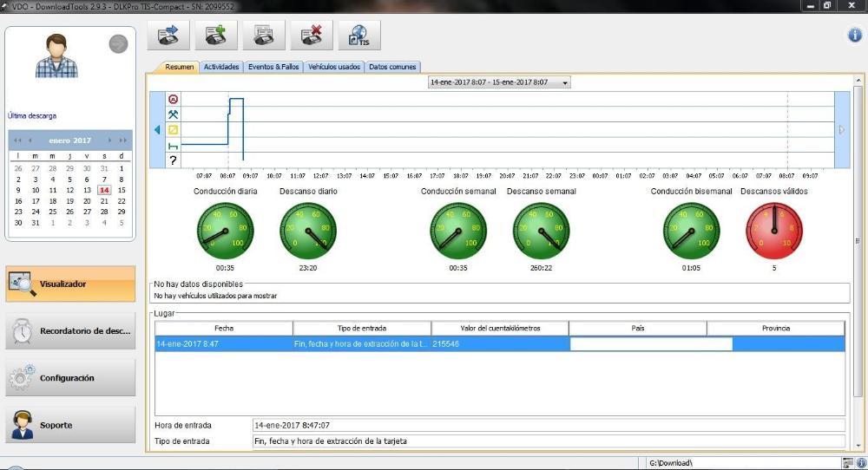Viewport: 868px width, 470px height.
Task: Click the vertical scrollbar of the summary panel
Action: coord(858,242)
